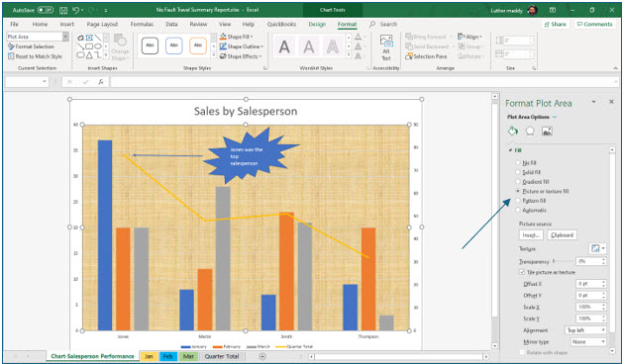
Task: Choose the third outlined WordArt style A
Action: pos(332,46)
